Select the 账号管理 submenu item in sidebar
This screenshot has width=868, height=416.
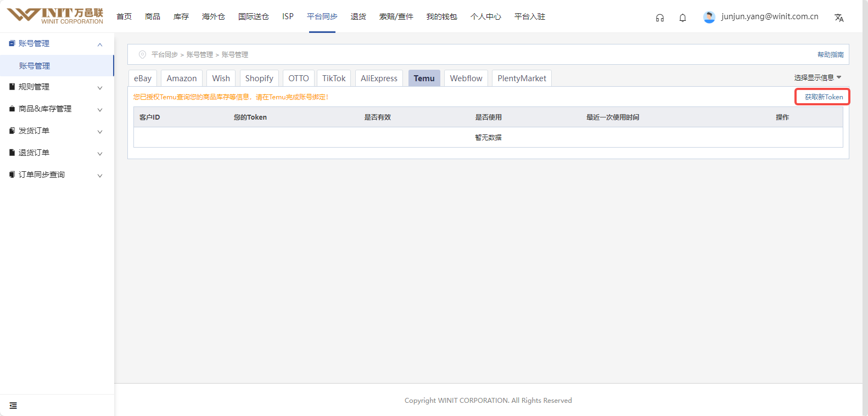click(x=57, y=65)
